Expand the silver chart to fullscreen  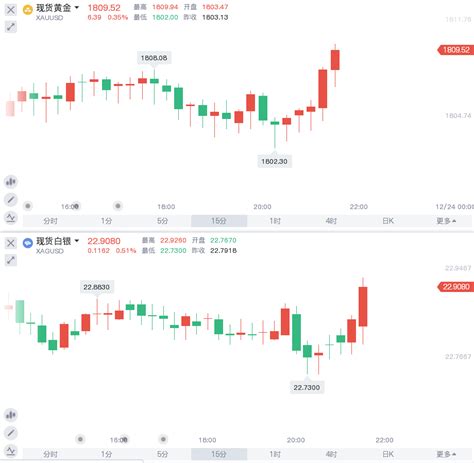tap(11, 260)
